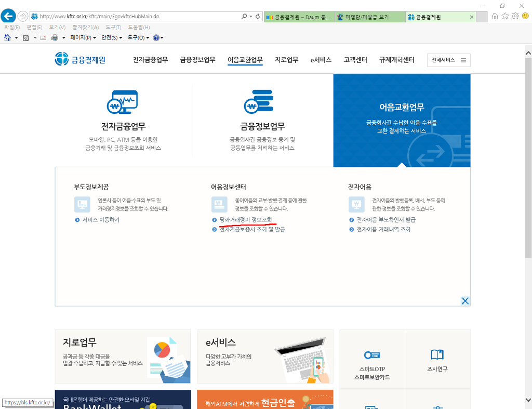Open the 파일(F) menu
532x409 pixels.
pyautogui.click(x=12, y=27)
